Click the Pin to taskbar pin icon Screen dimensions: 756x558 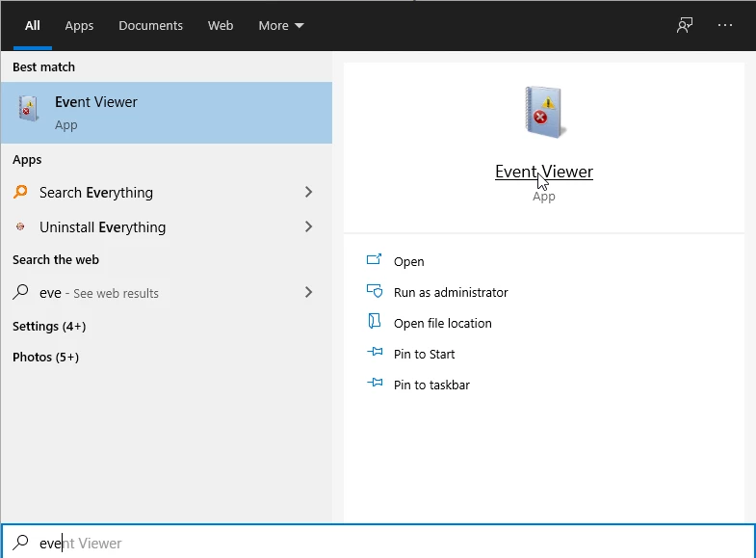375,383
